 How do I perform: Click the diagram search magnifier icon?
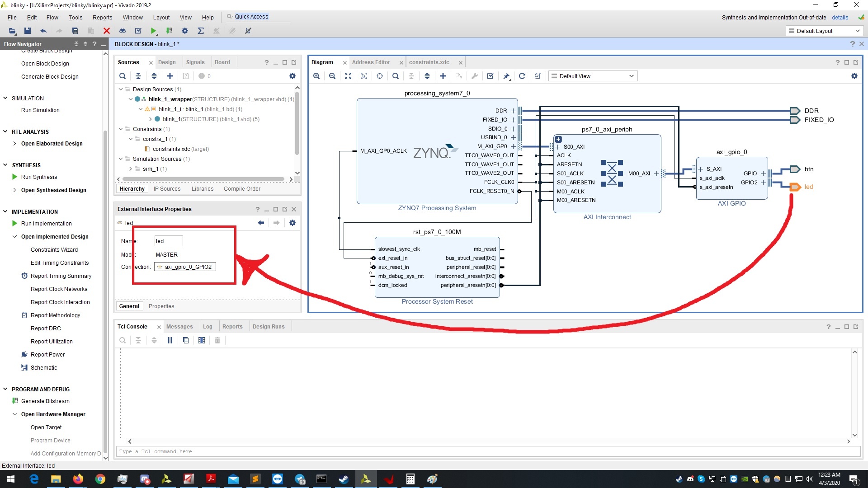click(x=396, y=76)
